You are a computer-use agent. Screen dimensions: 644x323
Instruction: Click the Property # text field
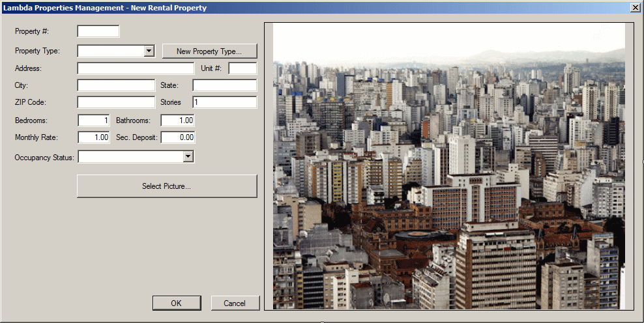[98, 31]
